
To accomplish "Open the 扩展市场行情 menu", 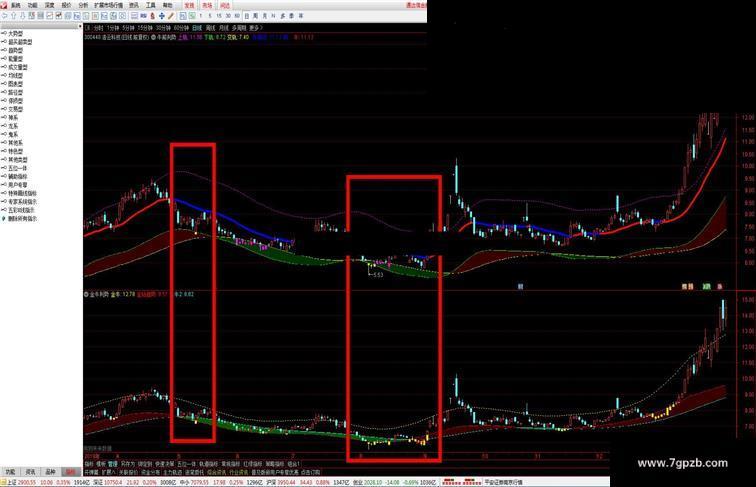I will click(x=108, y=5).
